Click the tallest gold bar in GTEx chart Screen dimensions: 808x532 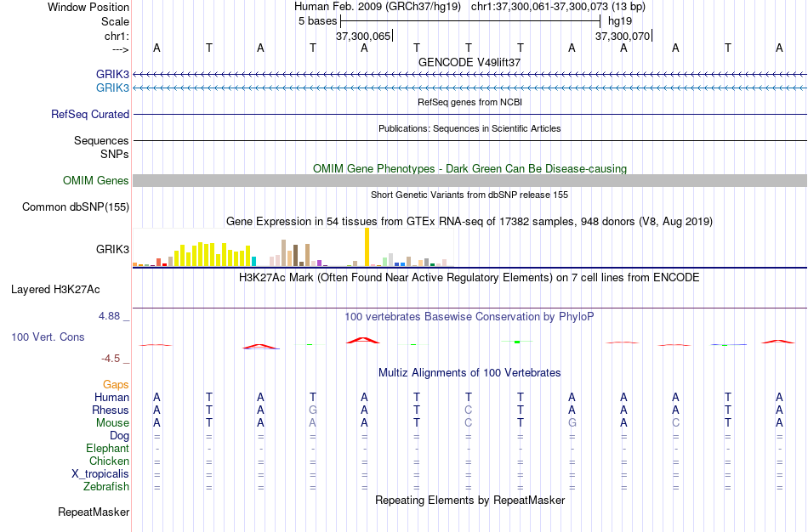(367, 246)
